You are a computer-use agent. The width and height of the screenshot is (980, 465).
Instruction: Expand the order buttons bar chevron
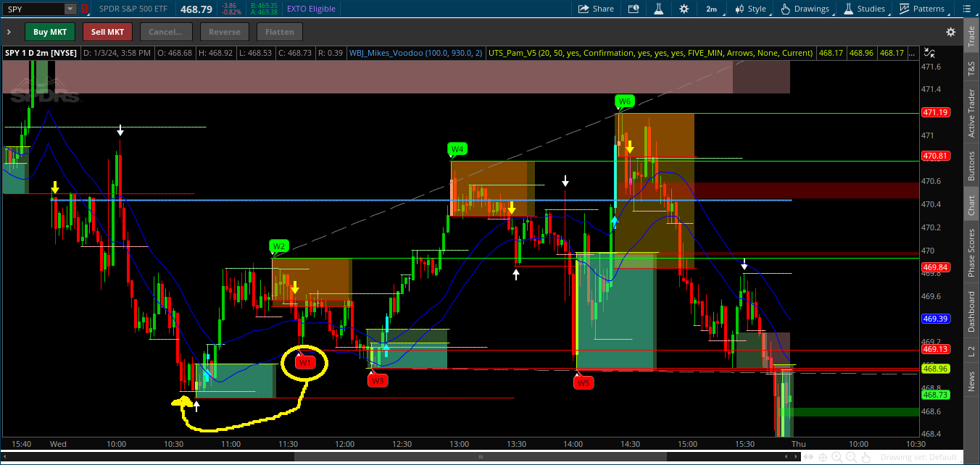(x=9, y=32)
